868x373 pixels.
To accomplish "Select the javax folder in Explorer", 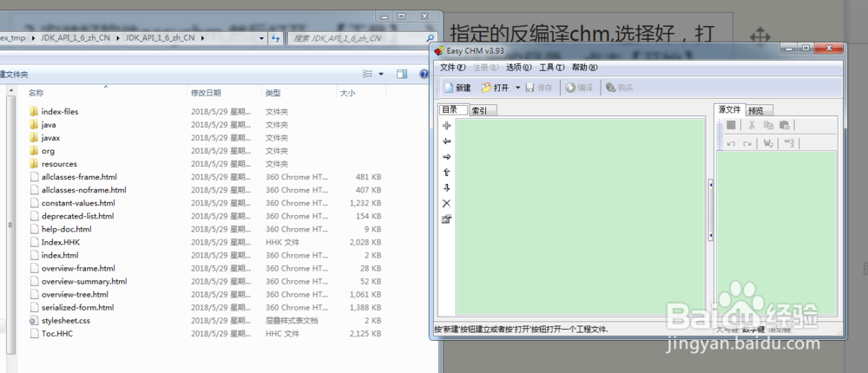I will click(x=50, y=138).
